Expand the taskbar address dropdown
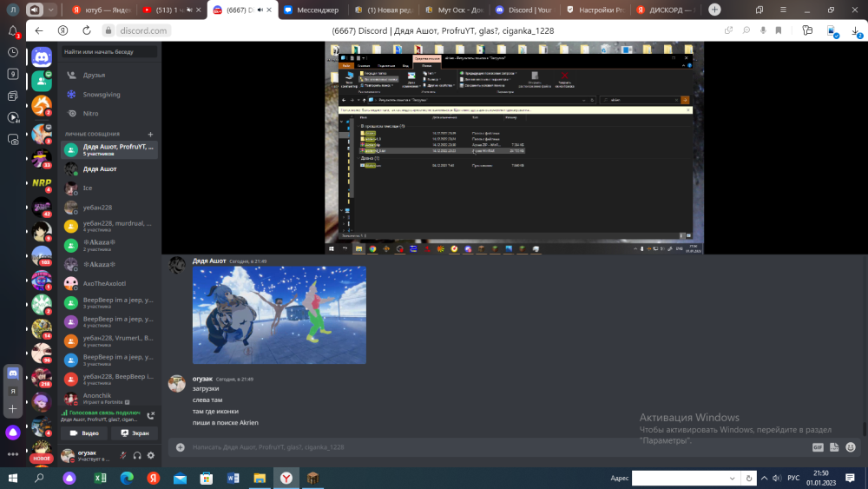 732,478
